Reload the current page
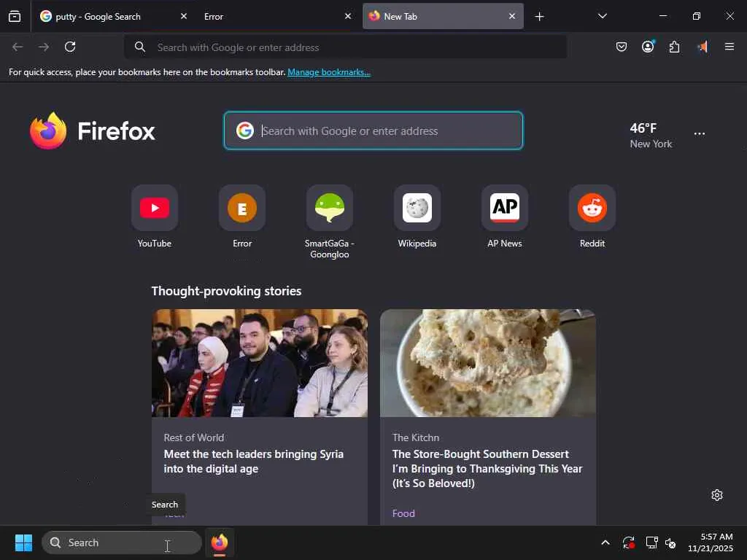 70,47
